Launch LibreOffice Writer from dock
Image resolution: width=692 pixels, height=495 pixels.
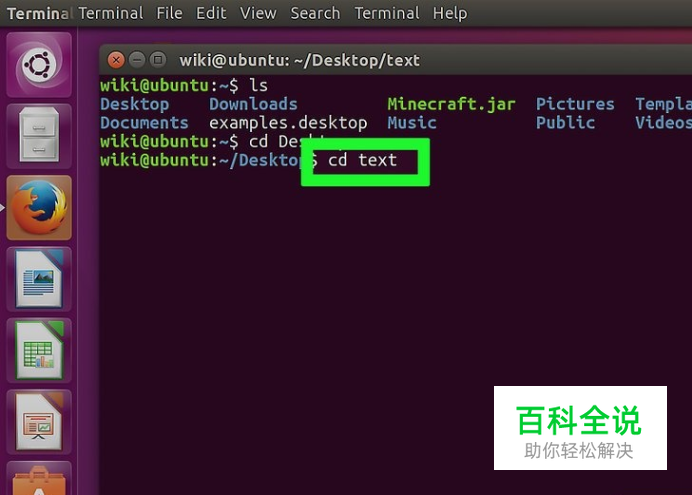coord(39,279)
